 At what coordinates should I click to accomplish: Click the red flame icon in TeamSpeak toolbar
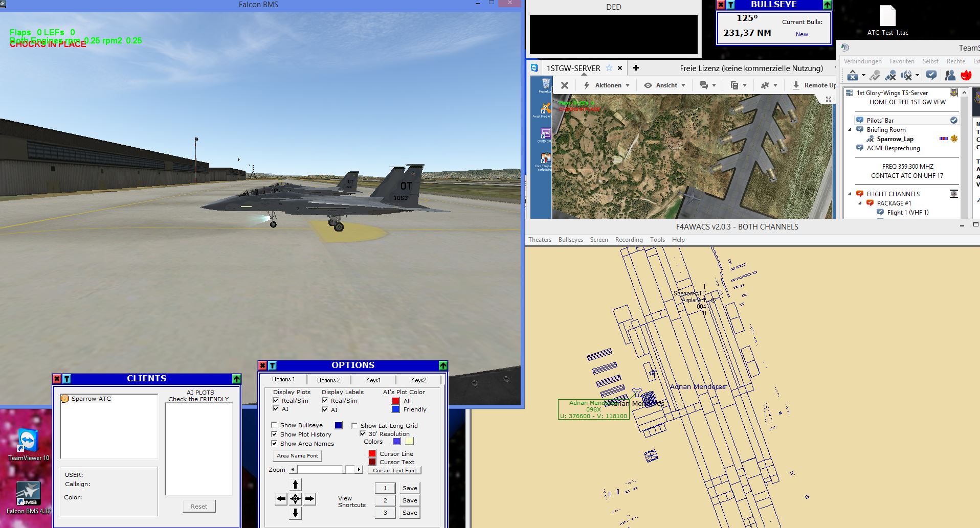click(x=966, y=75)
